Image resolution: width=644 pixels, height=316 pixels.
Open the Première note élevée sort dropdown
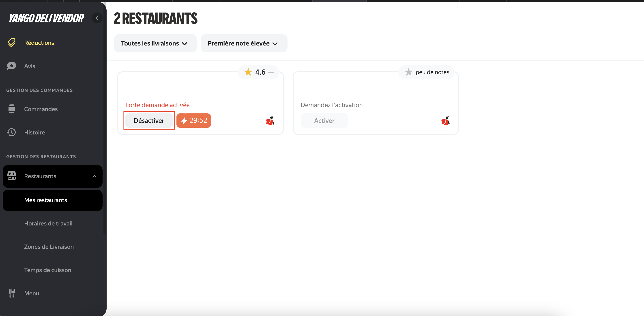(244, 43)
